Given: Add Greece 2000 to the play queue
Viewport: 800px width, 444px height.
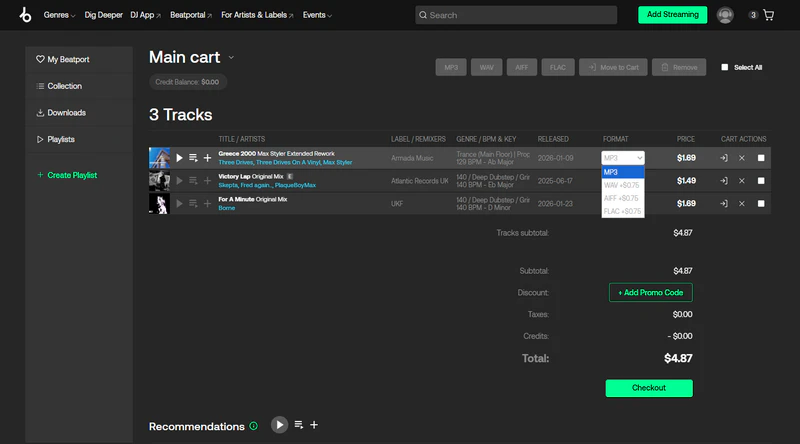Looking at the screenshot, I should click(x=193, y=158).
